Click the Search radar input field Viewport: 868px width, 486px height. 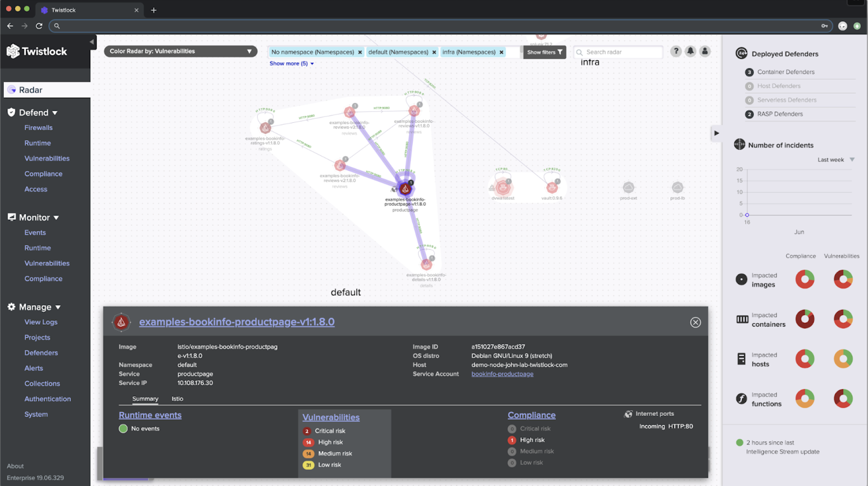618,52
